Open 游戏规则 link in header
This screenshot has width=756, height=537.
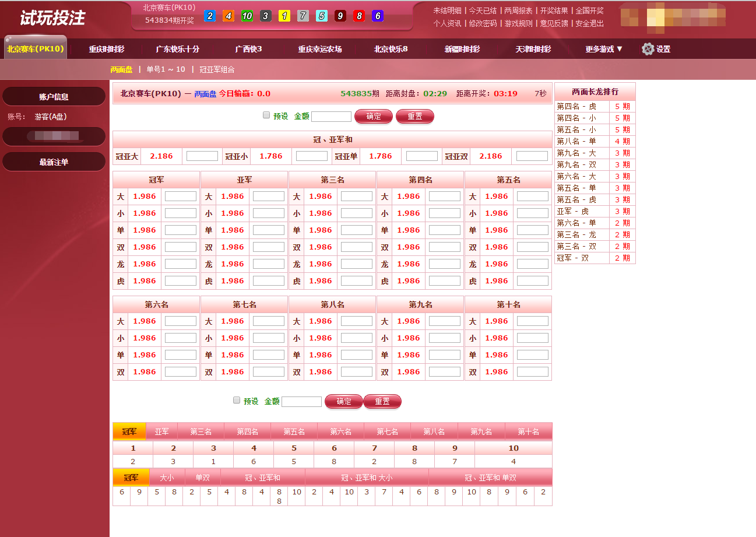click(518, 23)
